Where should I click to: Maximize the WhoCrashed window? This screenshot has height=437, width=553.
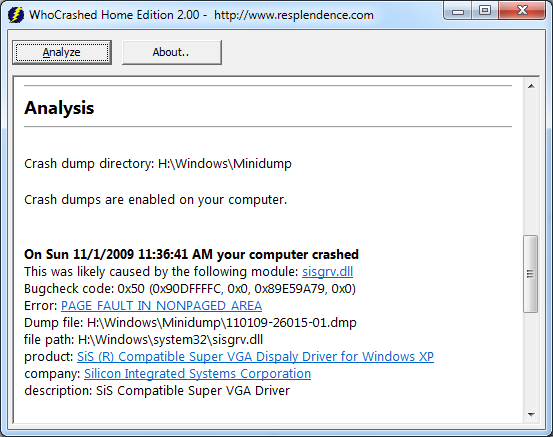(x=485, y=11)
